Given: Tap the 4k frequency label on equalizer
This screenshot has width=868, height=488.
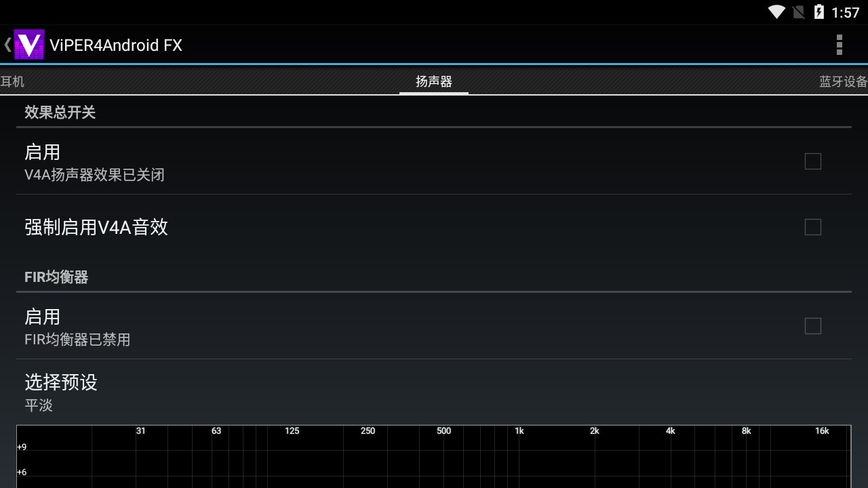Looking at the screenshot, I should (x=671, y=431).
